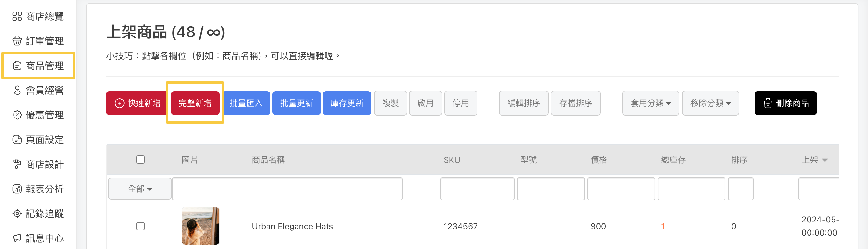
Task: Open the 移除分類 dropdown
Action: click(x=710, y=103)
